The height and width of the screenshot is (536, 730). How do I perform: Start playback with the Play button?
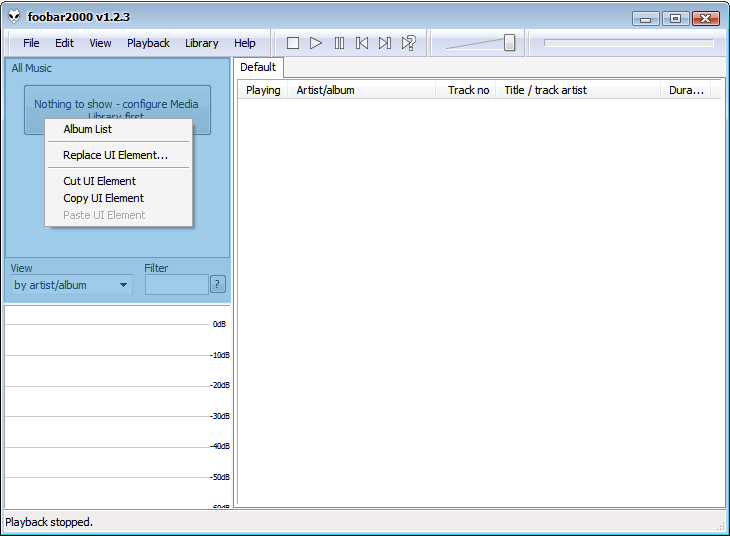click(x=316, y=43)
